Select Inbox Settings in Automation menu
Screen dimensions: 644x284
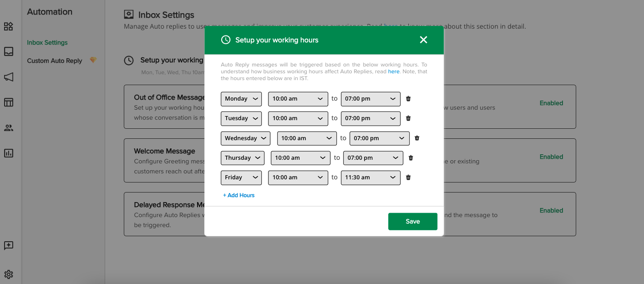pyautogui.click(x=47, y=43)
